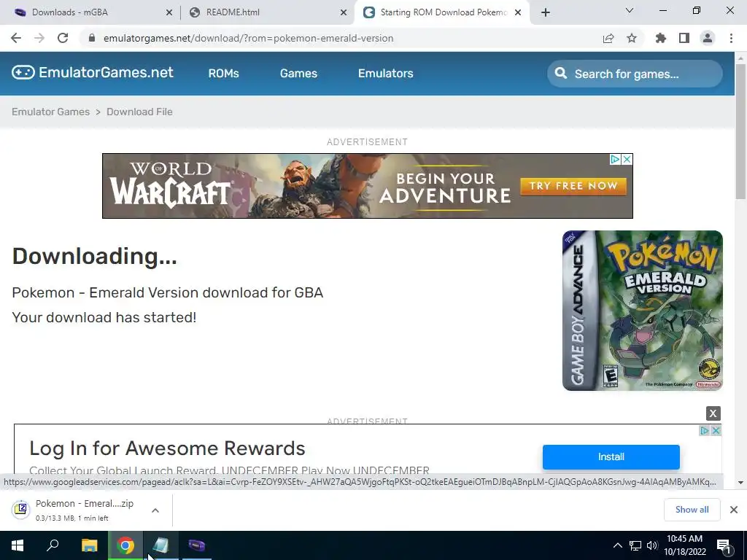Open the tab search dropdown
The width and height of the screenshot is (747, 560).
pyautogui.click(x=630, y=10)
